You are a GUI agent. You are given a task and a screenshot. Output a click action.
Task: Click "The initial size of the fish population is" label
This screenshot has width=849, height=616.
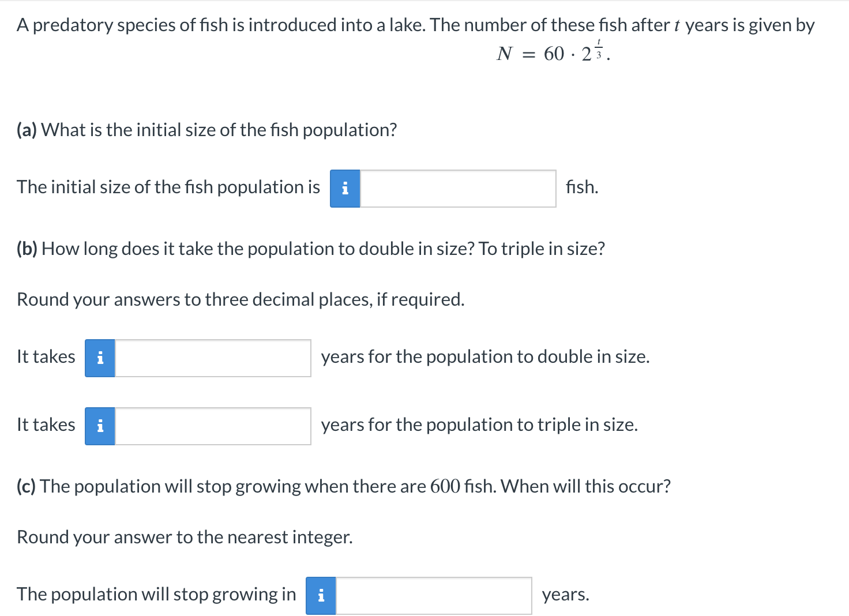pos(168,187)
